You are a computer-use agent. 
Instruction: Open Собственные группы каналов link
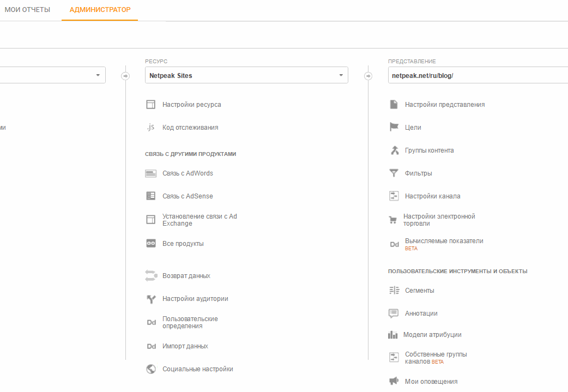pyautogui.click(x=436, y=358)
